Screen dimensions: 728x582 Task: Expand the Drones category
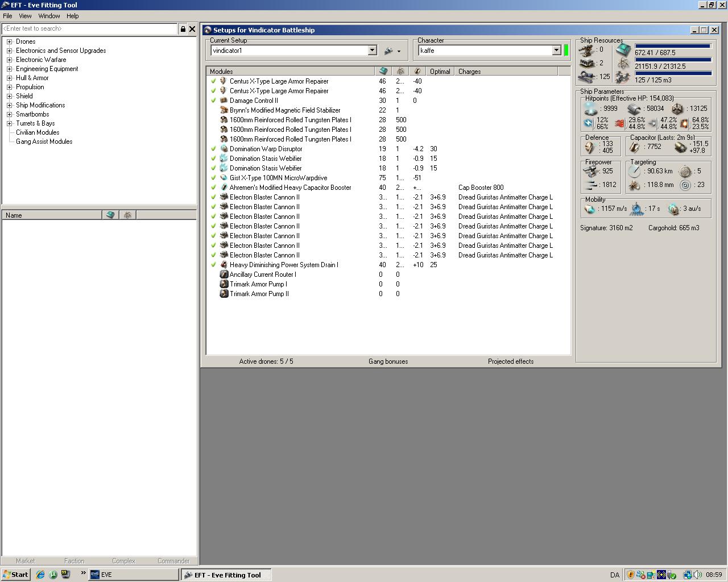click(9, 41)
